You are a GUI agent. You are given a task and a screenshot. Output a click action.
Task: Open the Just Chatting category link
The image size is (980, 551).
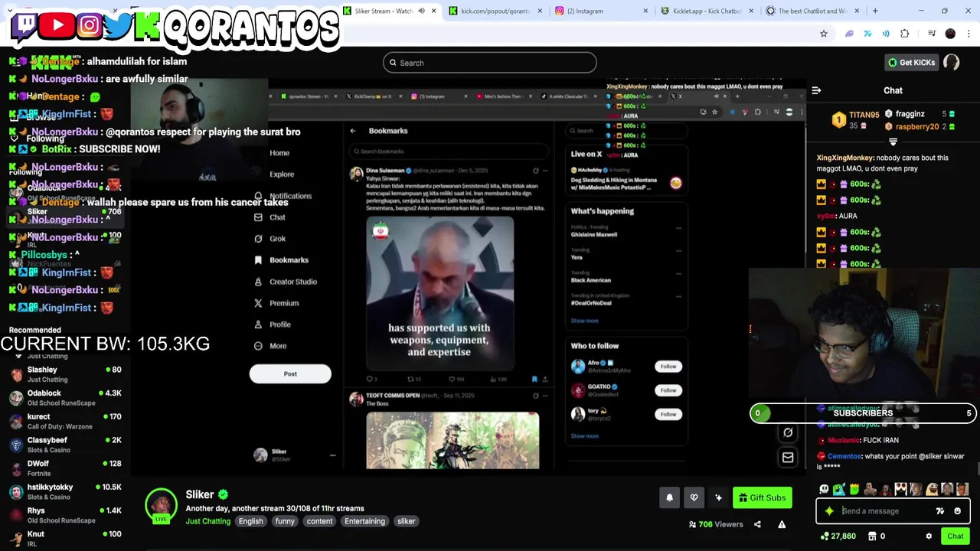coord(207,521)
